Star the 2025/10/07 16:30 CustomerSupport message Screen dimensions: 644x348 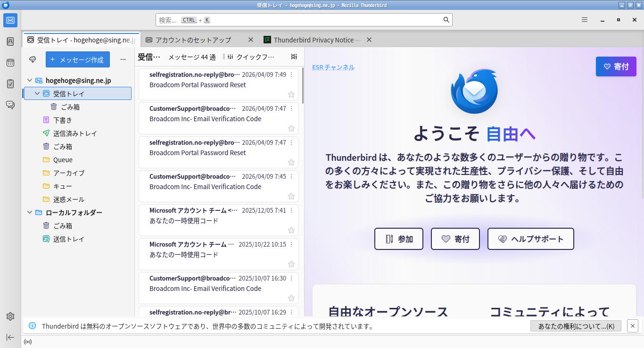[291, 298]
